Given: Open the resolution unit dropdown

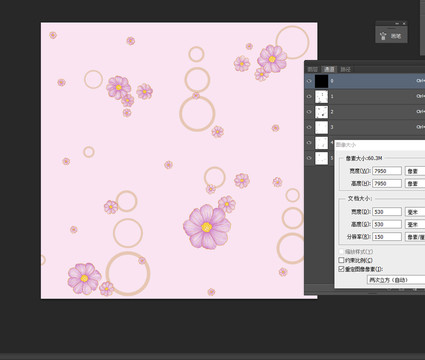Looking at the screenshot, I should (415, 237).
